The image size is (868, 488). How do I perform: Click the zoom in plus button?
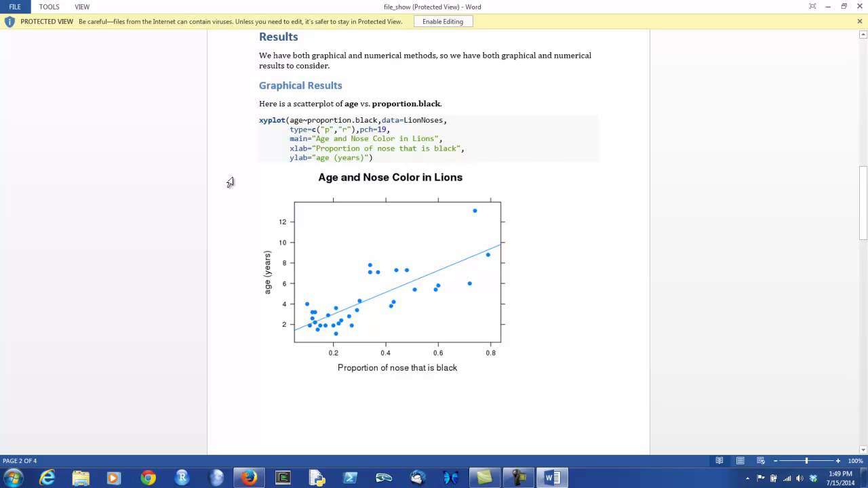pos(838,461)
